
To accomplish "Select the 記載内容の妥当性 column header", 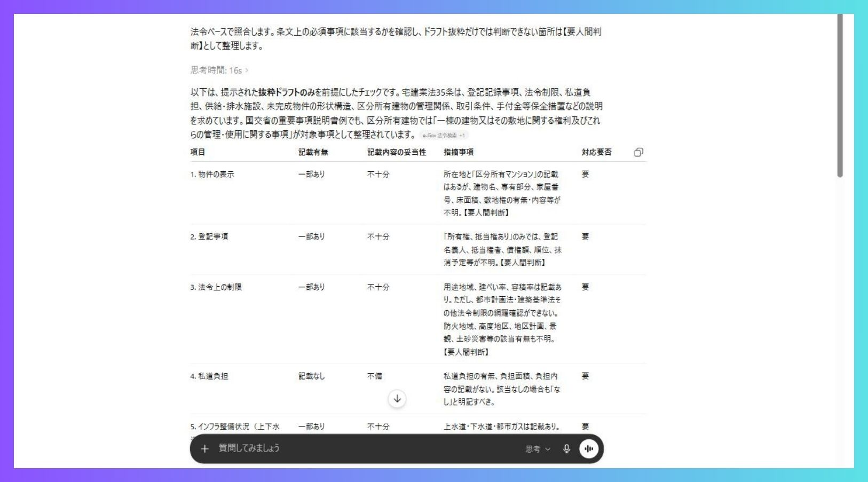I will tap(397, 152).
